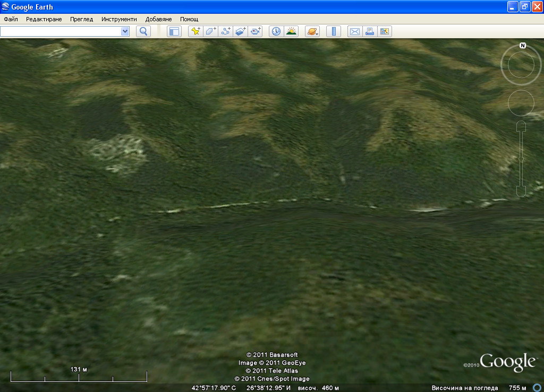
Task: Expand the search box dropdown arrow
Action: click(125, 31)
